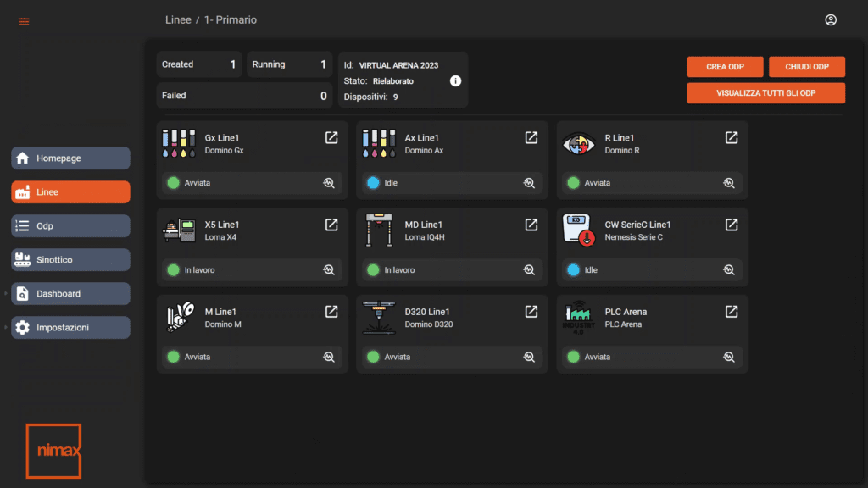Inspect CW SerieC Line1 magnifier icon
Image resolution: width=868 pixels, height=488 pixels.
point(729,269)
